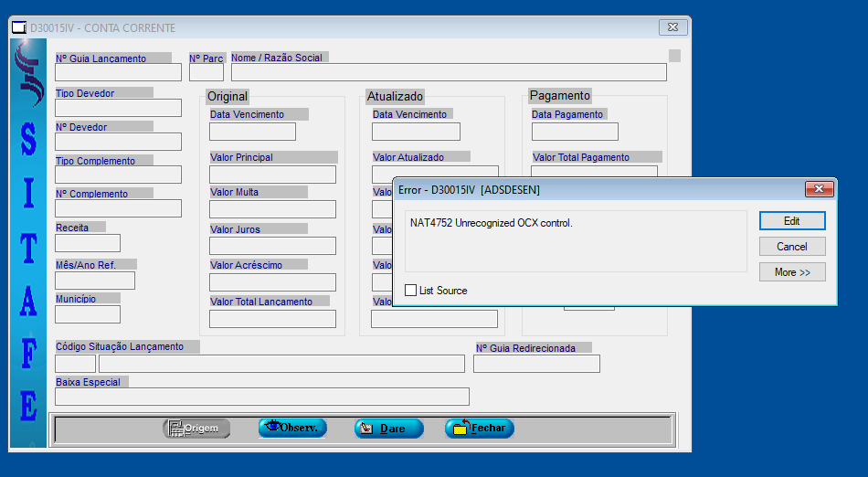Focus the Nº Guia Lançamento field

(x=119, y=73)
